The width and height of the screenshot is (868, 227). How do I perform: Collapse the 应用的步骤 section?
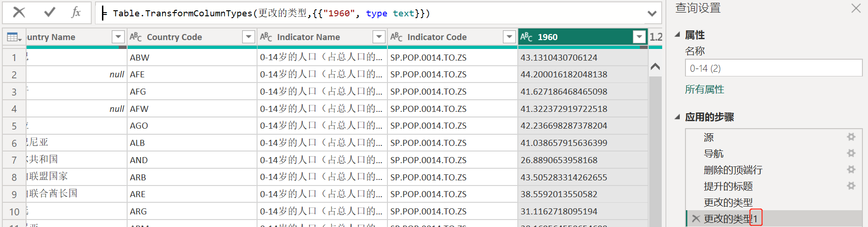click(x=678, y=117)
